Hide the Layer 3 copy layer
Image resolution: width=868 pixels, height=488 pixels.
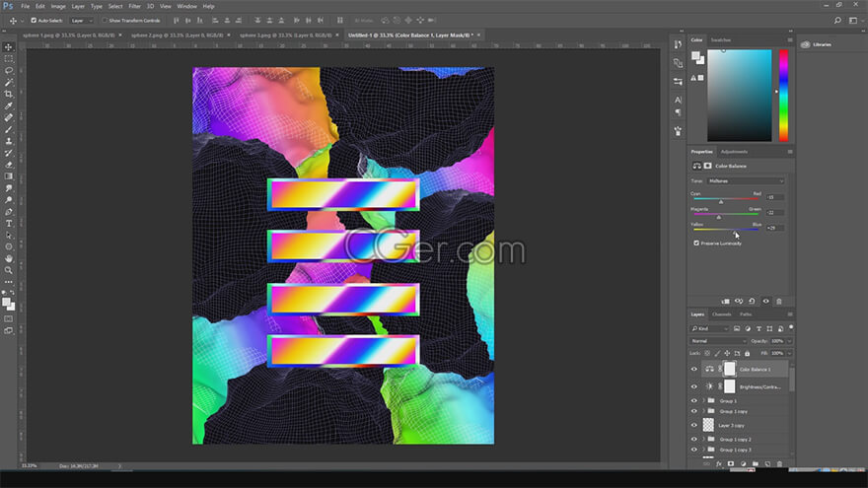694,425
